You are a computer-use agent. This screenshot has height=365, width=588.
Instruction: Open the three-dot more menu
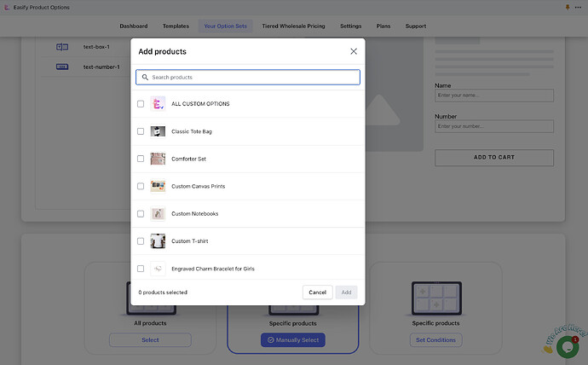click(x=578, y=8)
